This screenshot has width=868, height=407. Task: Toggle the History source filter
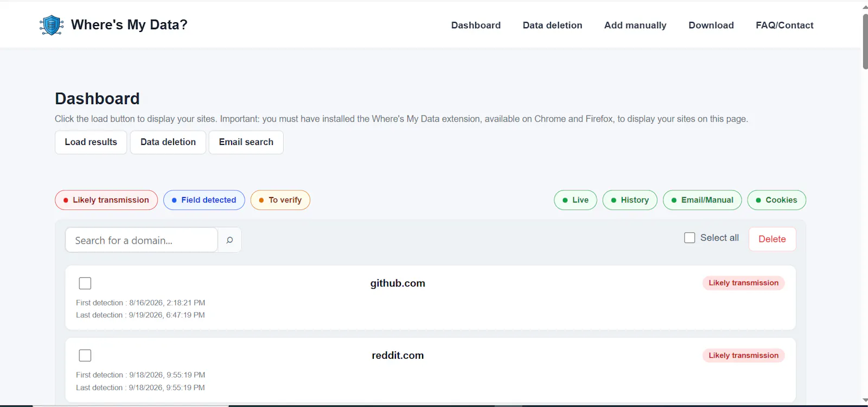pos(630,200)
